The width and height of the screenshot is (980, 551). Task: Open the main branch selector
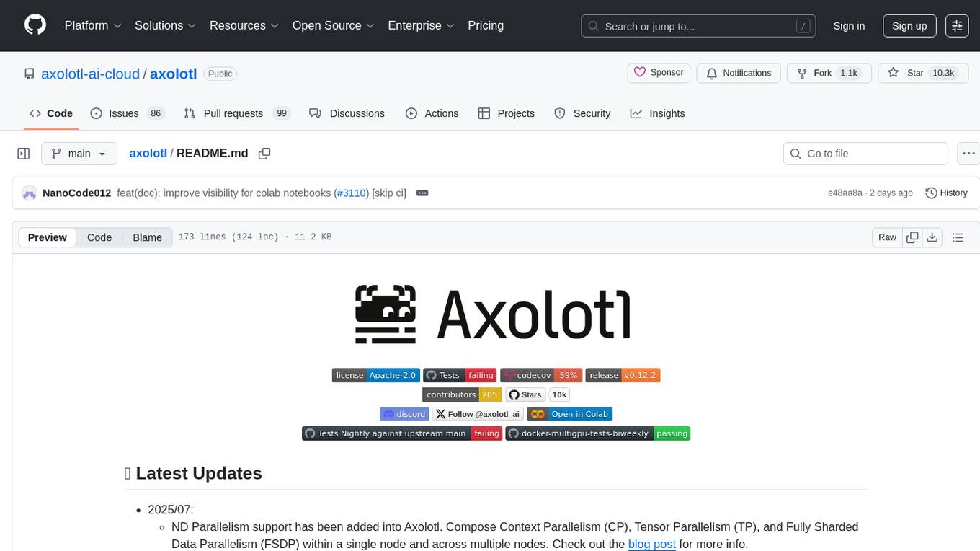point(79,154)
